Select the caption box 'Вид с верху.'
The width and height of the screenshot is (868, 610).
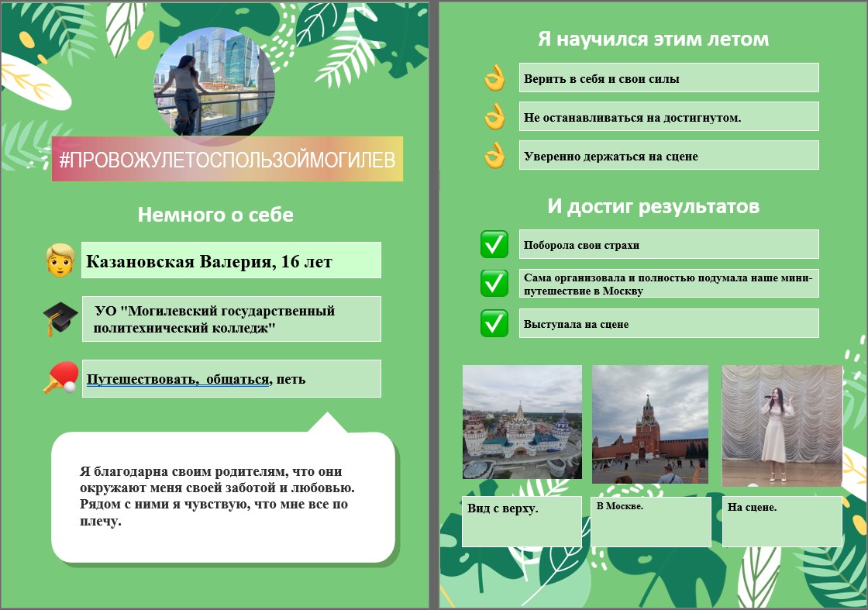pos(522,522)
